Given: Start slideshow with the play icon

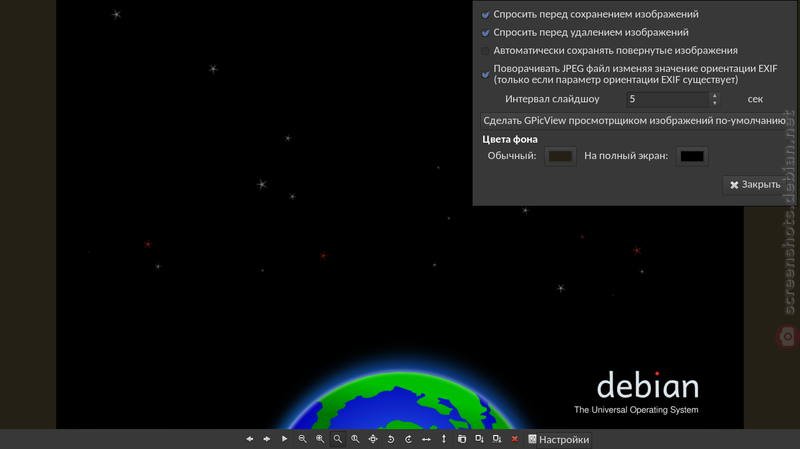Looking at the screenshot, I should point(285,439).
